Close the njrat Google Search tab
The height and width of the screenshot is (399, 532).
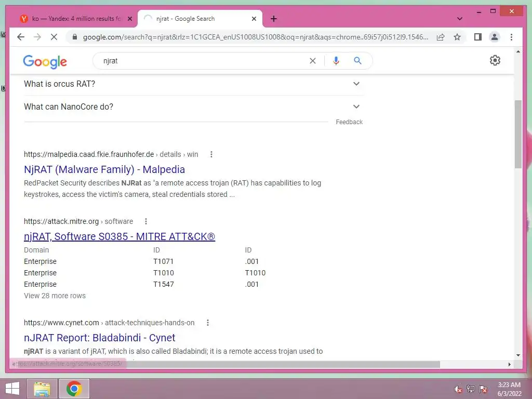pos(254,19)
